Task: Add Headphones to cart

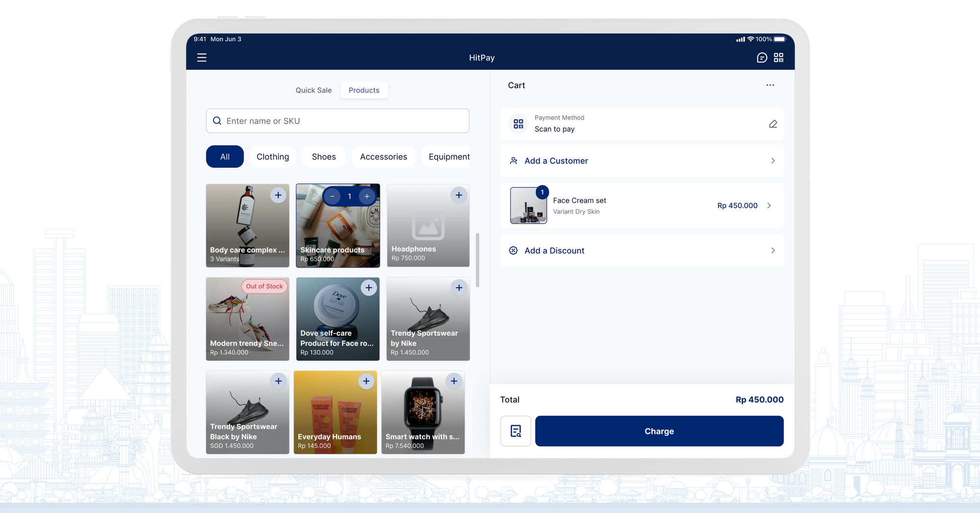Action: [x=459, y=195]
